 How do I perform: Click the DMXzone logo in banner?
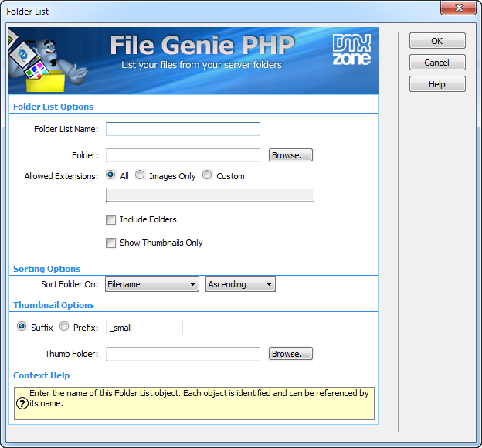(x=351, y=49)
